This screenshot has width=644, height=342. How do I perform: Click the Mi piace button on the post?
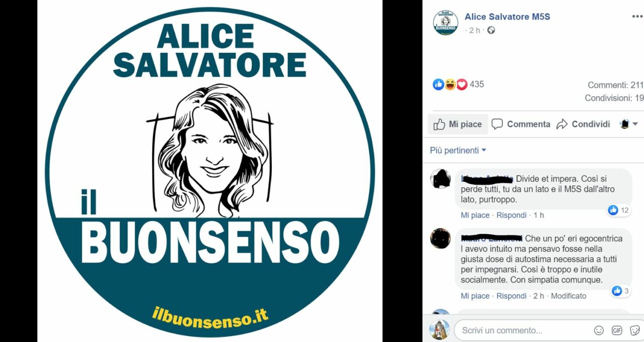(x=458, y=124)
